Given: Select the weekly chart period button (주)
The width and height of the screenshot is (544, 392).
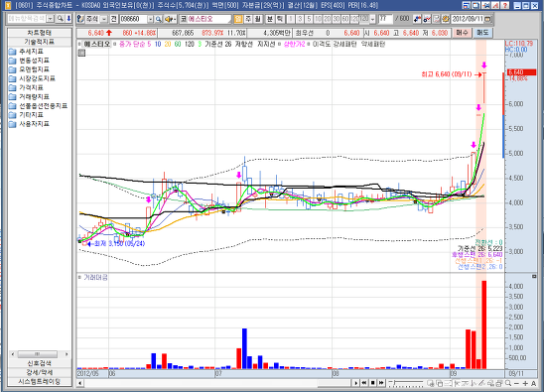Looking at the screenshot, I should coord(248,19).
